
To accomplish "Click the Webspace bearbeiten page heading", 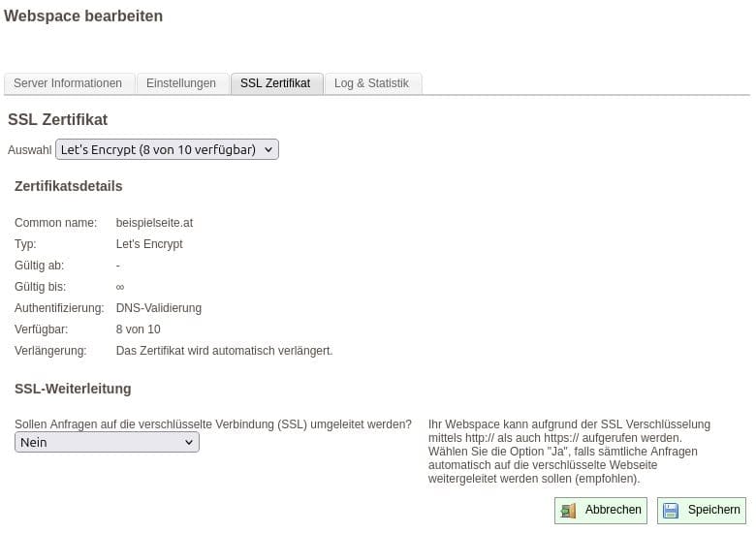I will point(83,16).
